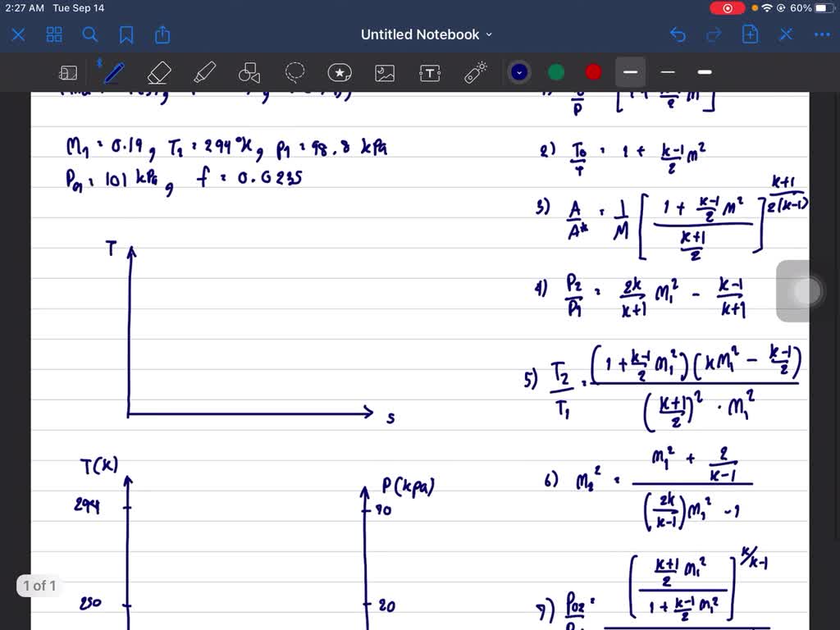Image resolution: width=840 pixels, height=630 pixels.
Task: Select the Text box tool
Action: coord(429,72)
